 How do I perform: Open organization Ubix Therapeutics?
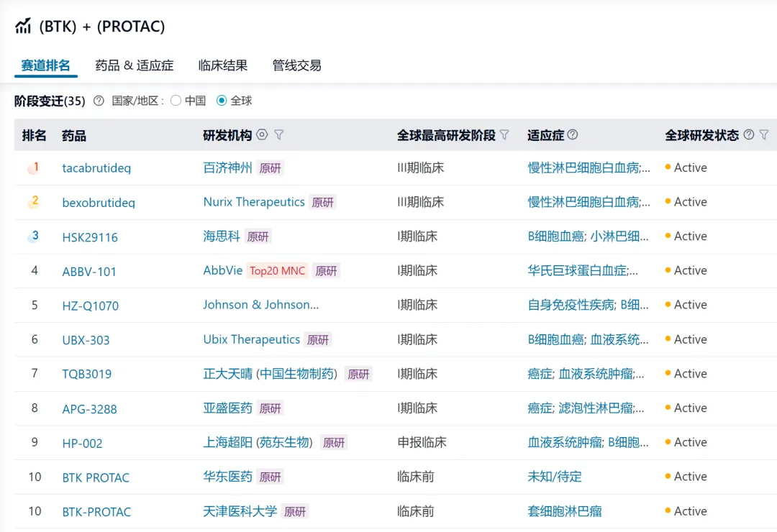pyautogui.click(x=252, y=339)
